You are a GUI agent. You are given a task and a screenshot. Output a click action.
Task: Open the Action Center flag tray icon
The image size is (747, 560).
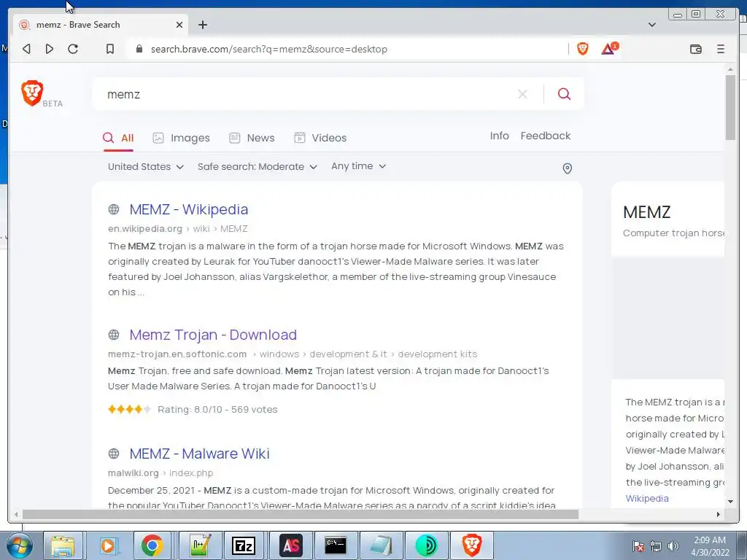638,546
